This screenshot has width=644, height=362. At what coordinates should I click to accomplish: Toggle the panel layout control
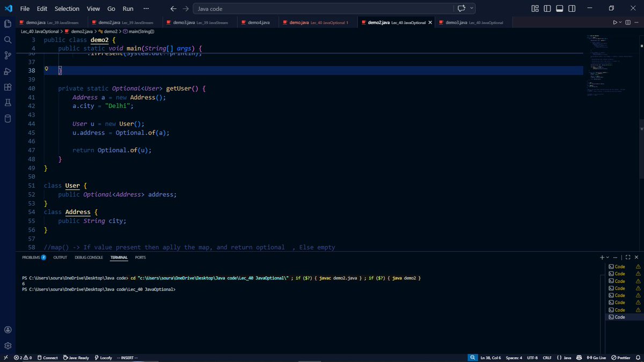click(x=560, y=8)
